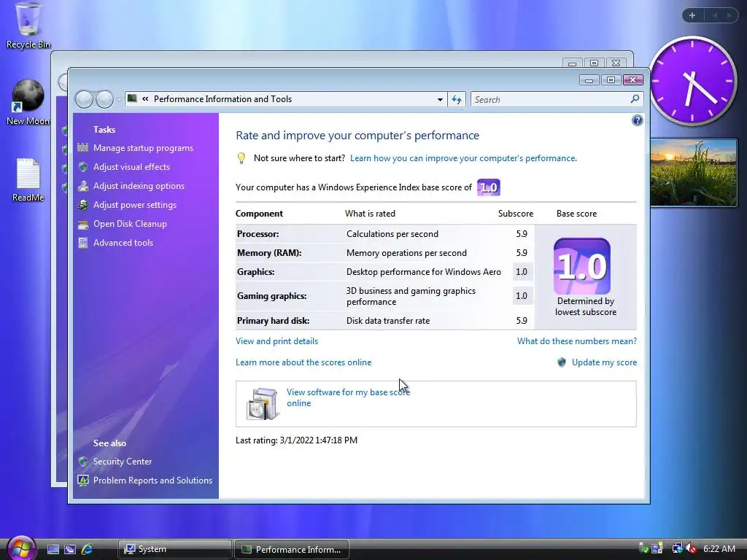Image resolution: width=747 pixels, height=560 pixels.
Task: Open the Recycle Bin desktop icon
Action: tap(28, 26)
